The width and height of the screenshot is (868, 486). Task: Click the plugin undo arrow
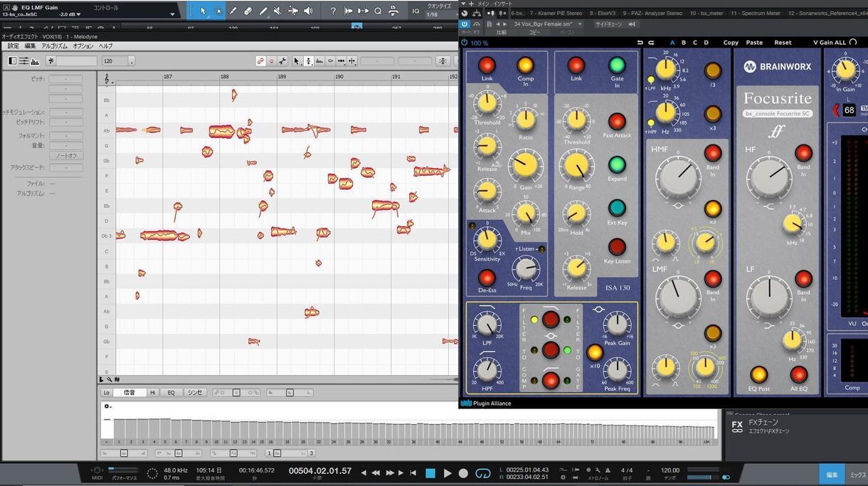click(640, 43)
